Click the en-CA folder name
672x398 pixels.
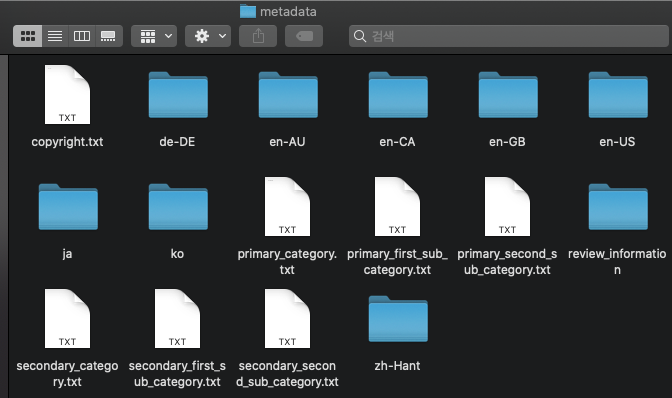[397, 142]
